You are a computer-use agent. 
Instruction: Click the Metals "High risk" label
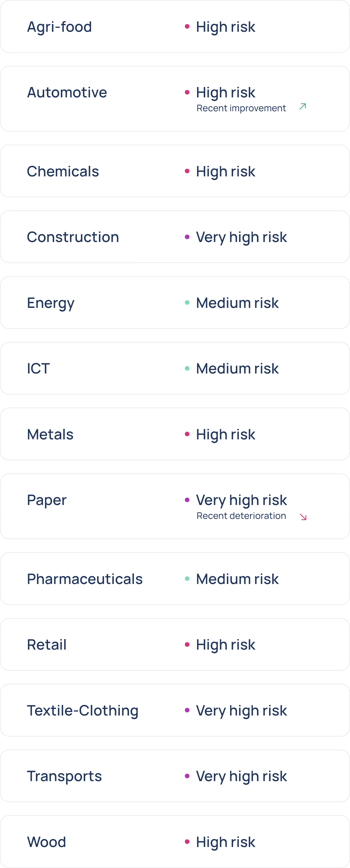(226, 434)
